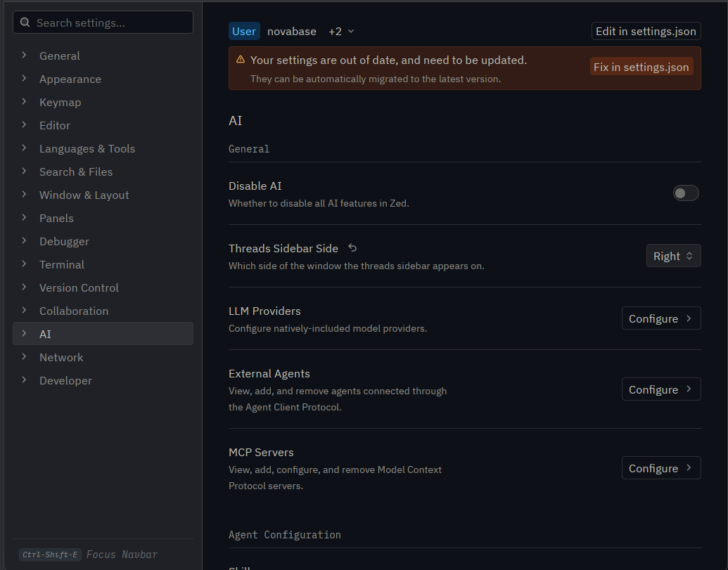Select General in the settings navbar
Screen dimensions: 728x570
click(x=103, y=56)
